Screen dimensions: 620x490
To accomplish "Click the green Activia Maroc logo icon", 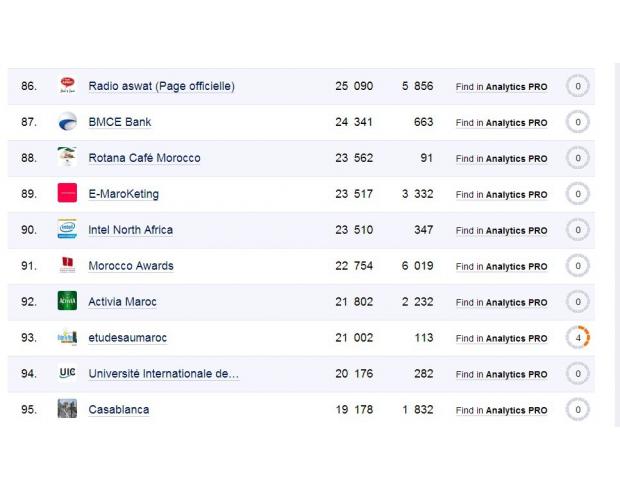I will 67,301.
